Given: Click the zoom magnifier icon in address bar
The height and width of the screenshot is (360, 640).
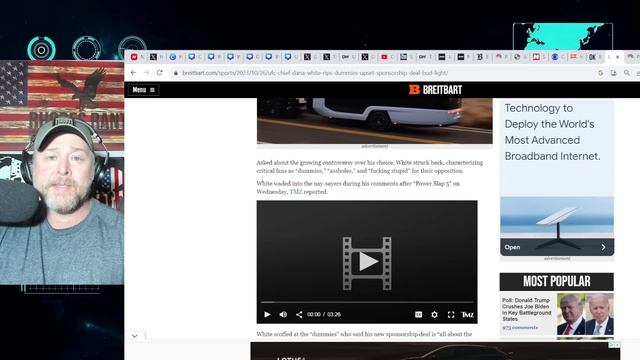Looking at the screenshot, I should 627,73.
